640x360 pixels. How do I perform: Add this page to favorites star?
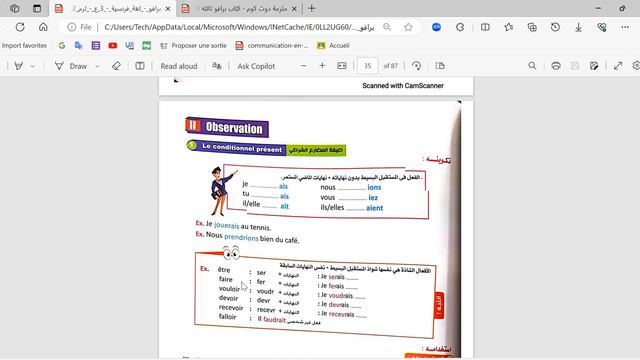coord(408,27)
